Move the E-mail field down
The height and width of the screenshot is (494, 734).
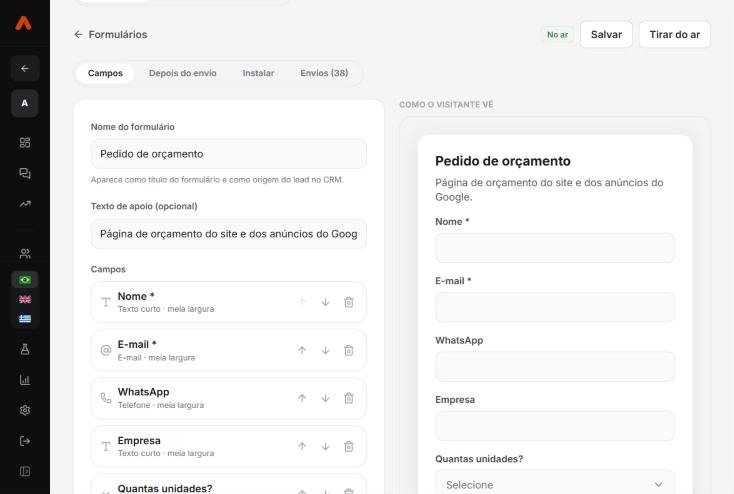pyautogui.click(x=325, y=350)
